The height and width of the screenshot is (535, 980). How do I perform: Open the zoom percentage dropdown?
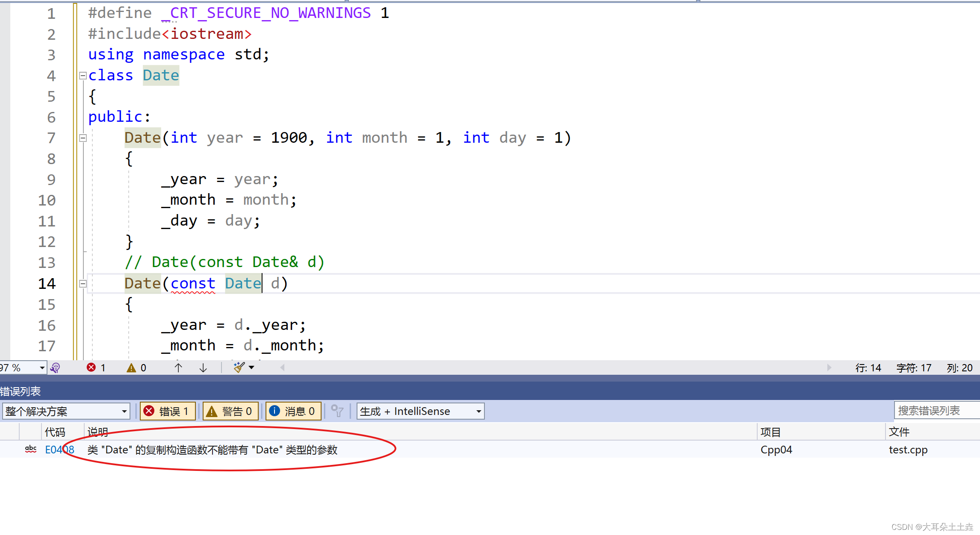click(x=42, y=368)
